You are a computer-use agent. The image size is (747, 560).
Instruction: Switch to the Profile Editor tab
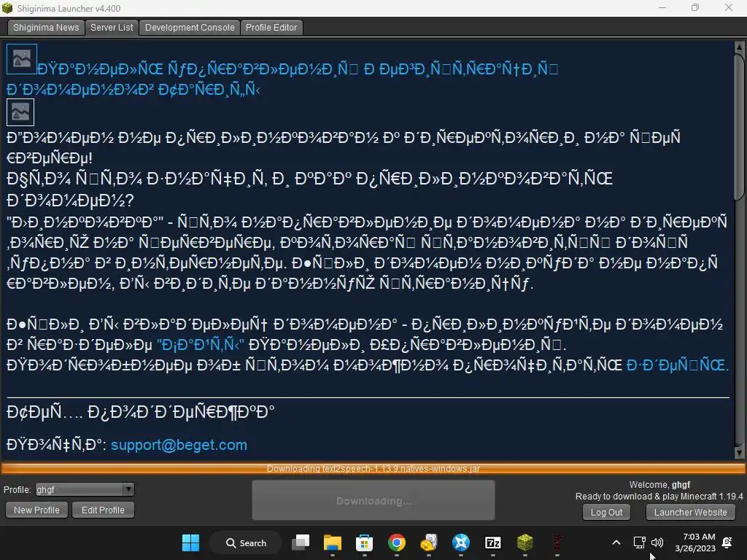point(271,28)
